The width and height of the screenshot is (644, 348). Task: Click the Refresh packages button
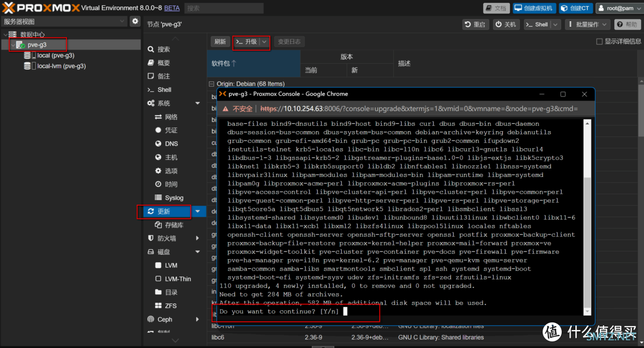point(220,42)
